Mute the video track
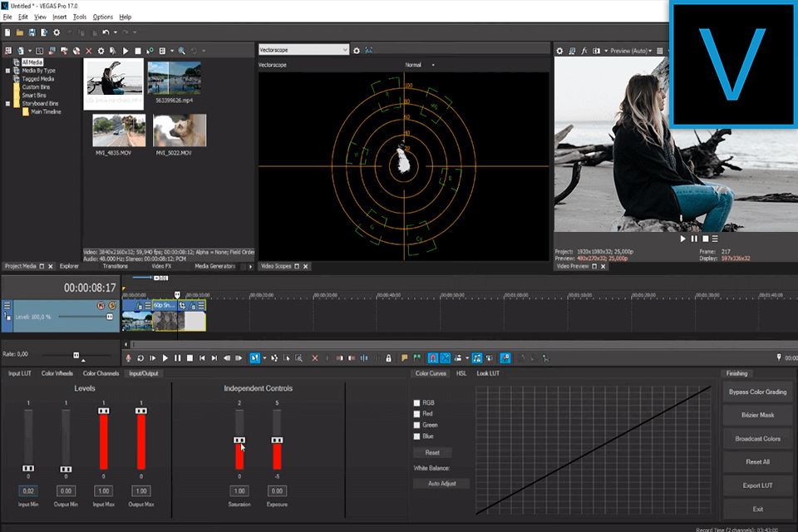 click(x=101, y=305)
